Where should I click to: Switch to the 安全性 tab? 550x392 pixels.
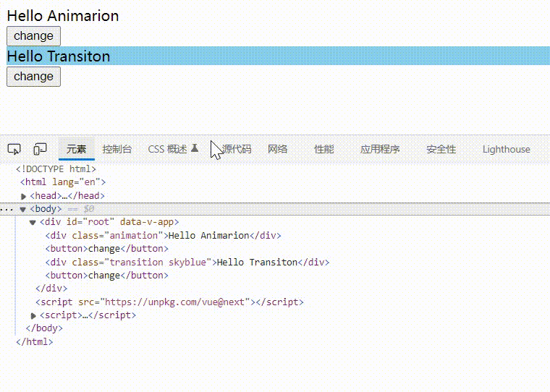click(x=441, y=149)
